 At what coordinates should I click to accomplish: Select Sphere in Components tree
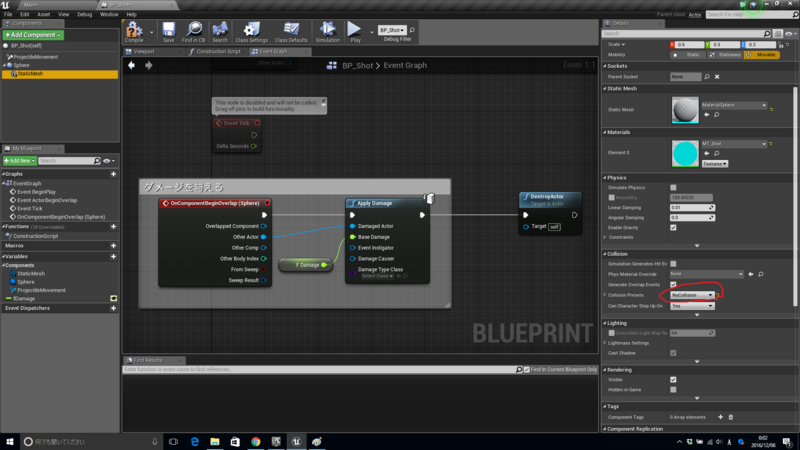21,65
